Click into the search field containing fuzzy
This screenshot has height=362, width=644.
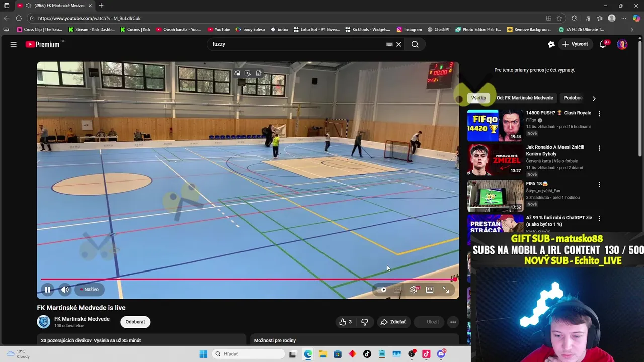coord(297,44)
